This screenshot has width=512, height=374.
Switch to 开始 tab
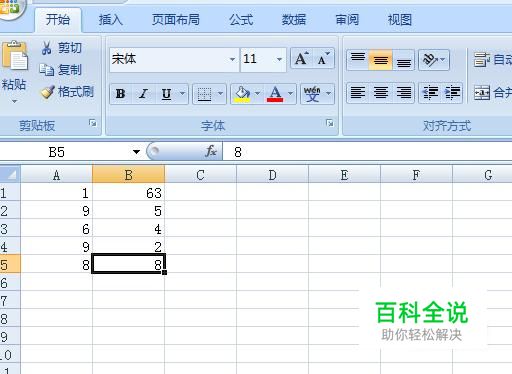tap(58, 20)
